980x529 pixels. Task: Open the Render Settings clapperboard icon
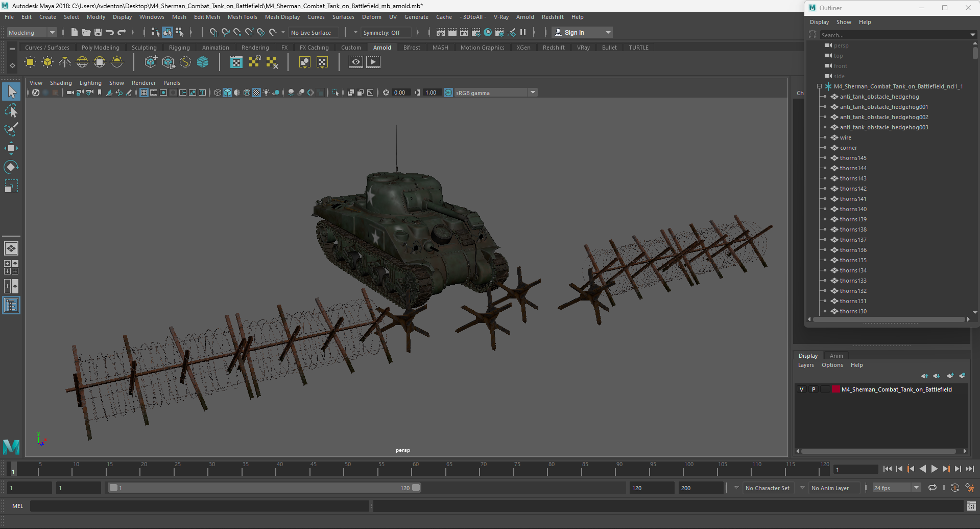[x=476, y=32]
